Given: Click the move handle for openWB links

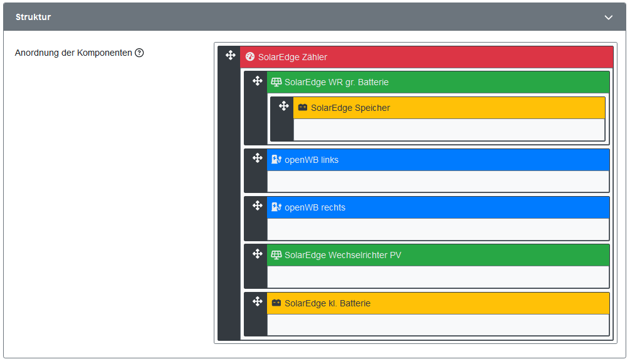Looking at the screenshot, I should pos(258,158).
